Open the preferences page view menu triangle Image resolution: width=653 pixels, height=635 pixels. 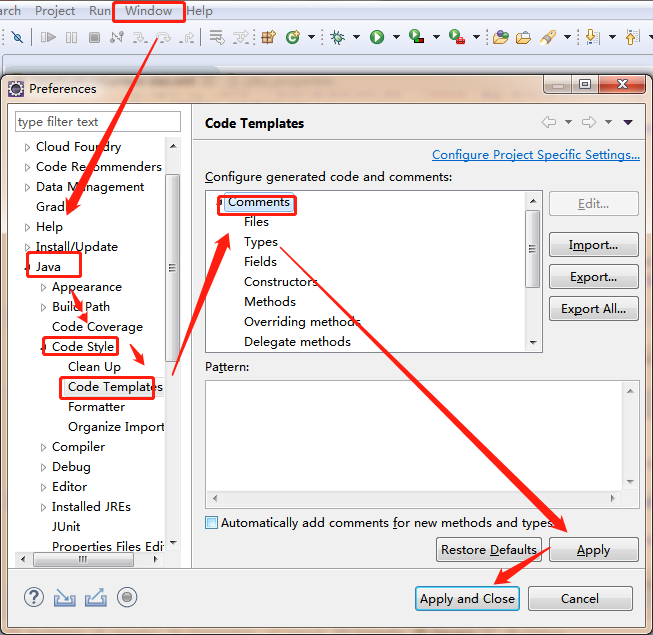click(x=628, y=122)
